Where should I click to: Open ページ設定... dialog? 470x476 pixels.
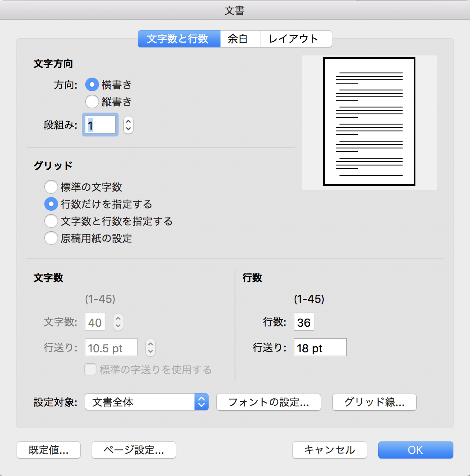(134, 450)
